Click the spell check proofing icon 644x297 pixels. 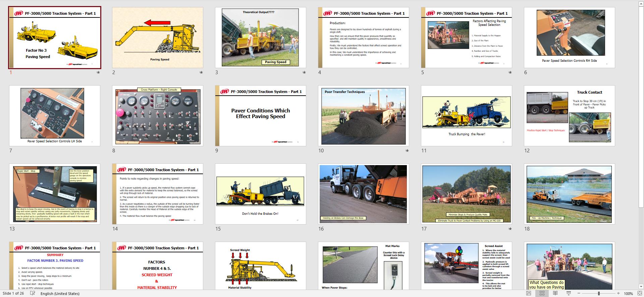pyautogui.click(x=33, y=293)
